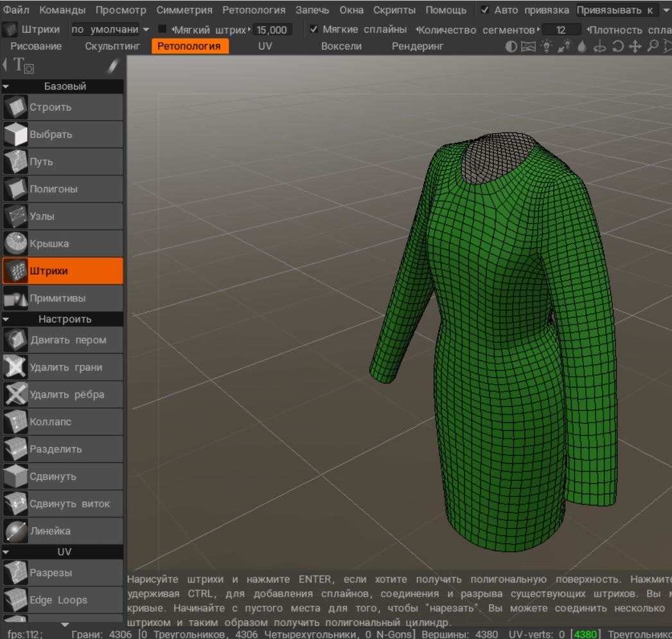Select the Разрезы UV seams tool
The width and height of the screenshot is (672, 639).
[x=62, y=572]
